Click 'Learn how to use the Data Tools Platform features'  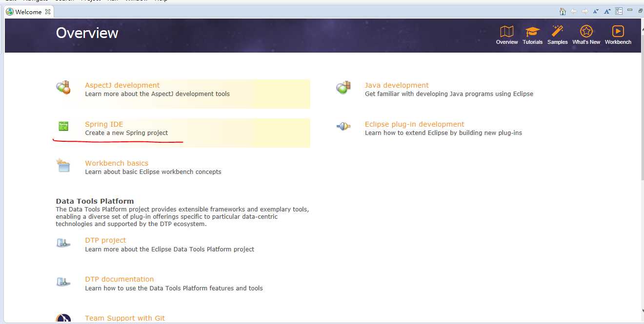pyautogui.click(x=174, y=288)
